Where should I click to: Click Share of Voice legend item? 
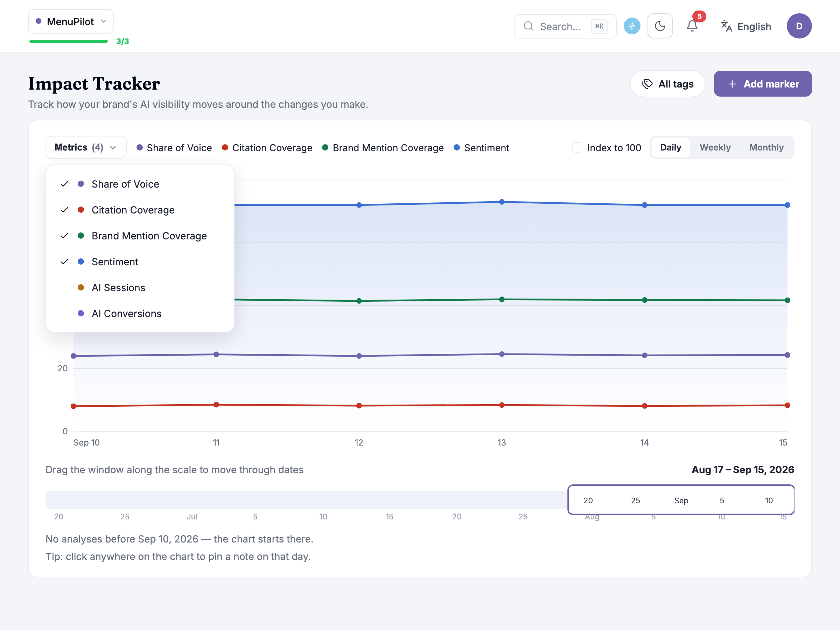tap(174, 148)
